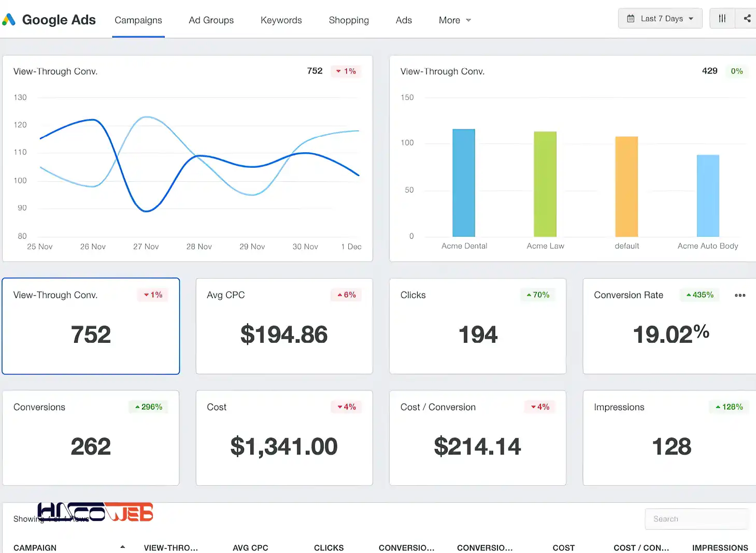Screen dimensions: 756x553
Task: Open the Conversion Rate card options menu
Action: tap(740, 295)
